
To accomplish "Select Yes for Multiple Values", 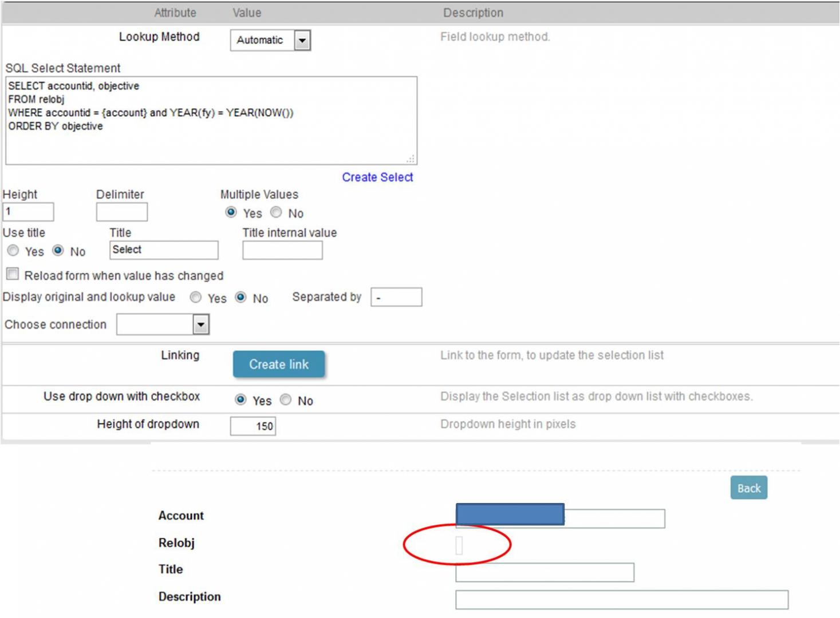I will tap(231, 212).
